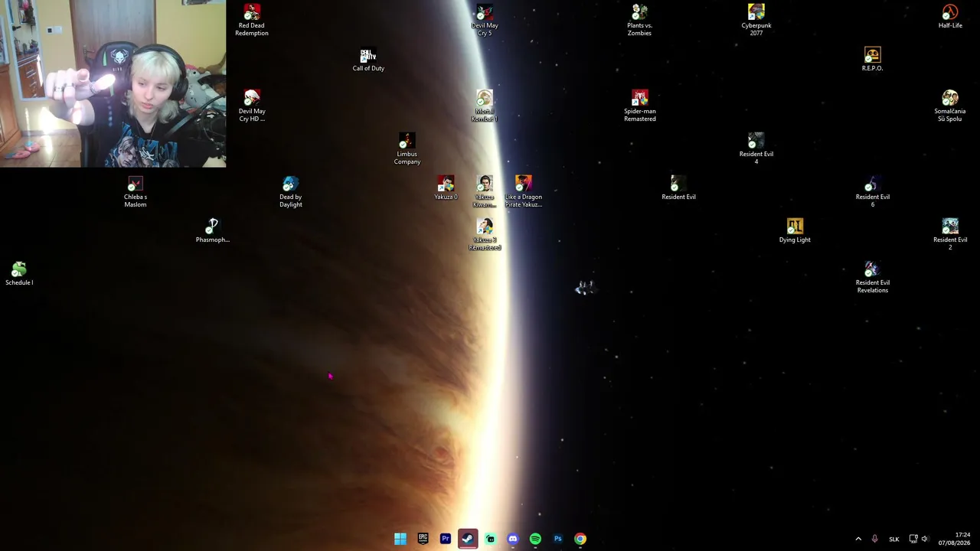
Task: Select the Limbus Company desktop icon
Action: [x=407, y=148]
